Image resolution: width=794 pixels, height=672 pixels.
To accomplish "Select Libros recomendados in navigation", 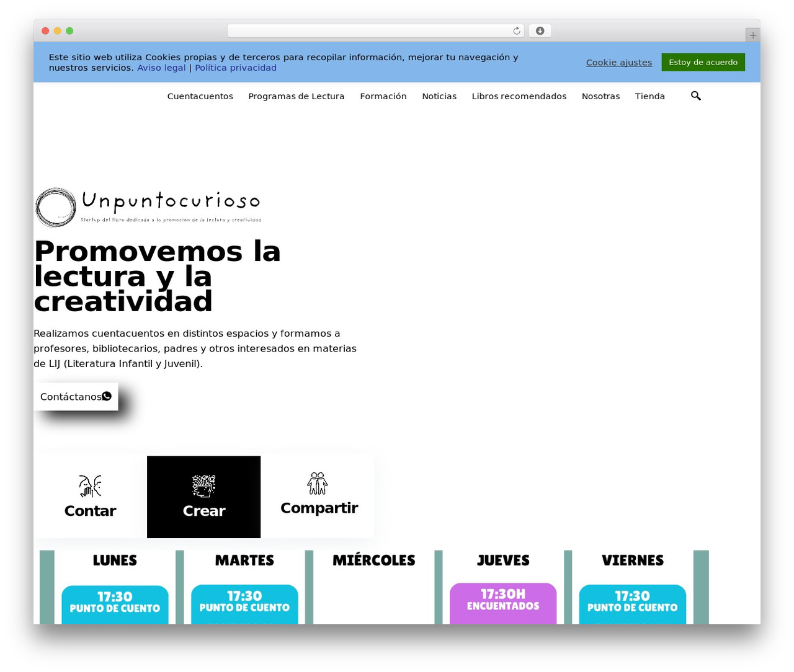I will click(519, 96).
